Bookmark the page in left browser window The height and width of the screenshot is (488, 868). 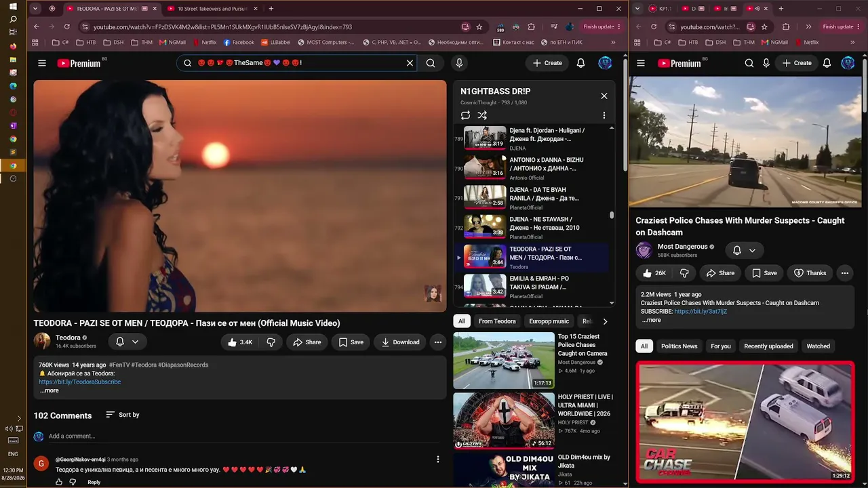click(479, 27)
